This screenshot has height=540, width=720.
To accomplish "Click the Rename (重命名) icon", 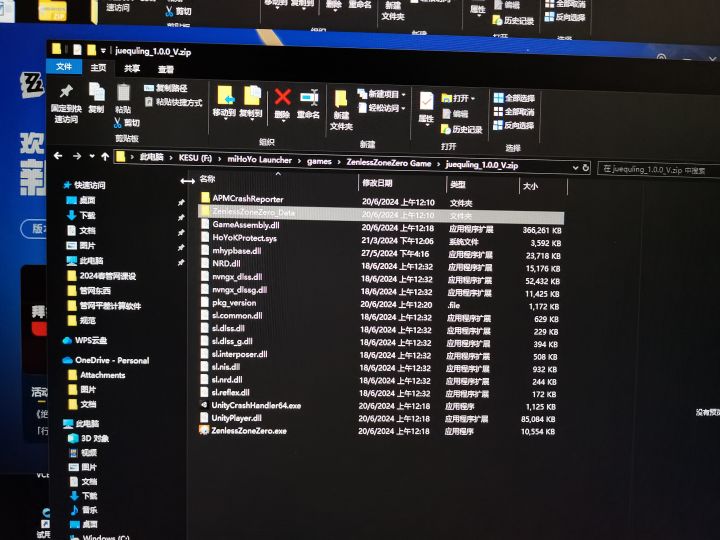I will [x=309, y=105].
